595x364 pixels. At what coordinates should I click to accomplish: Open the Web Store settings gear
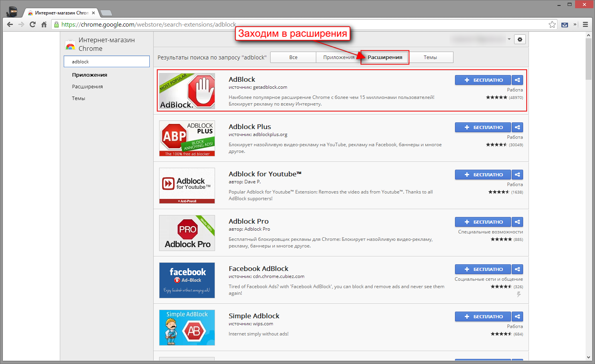point(520,39)
